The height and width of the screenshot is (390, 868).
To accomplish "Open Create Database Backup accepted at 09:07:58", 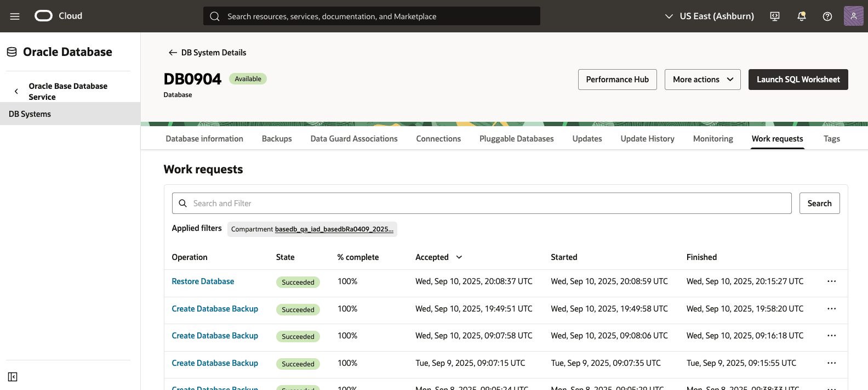I will click(215, 336).
